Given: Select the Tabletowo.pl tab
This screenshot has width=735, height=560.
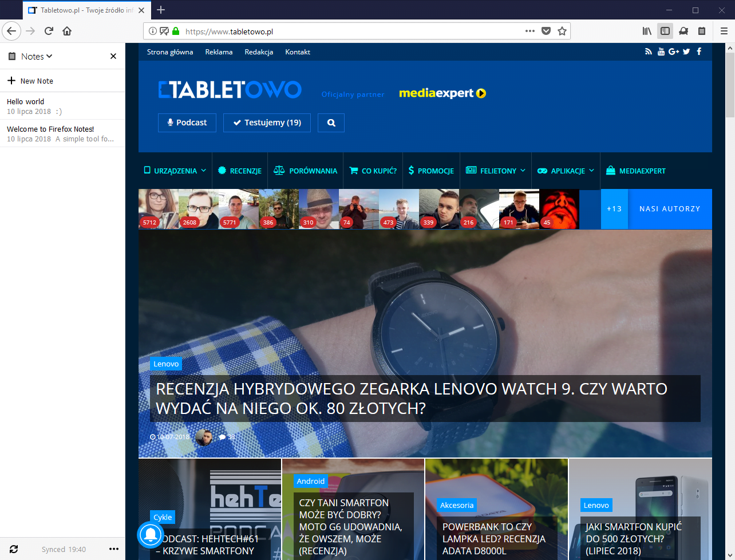Looking at the screenshot, I should [x=86, y=10].
